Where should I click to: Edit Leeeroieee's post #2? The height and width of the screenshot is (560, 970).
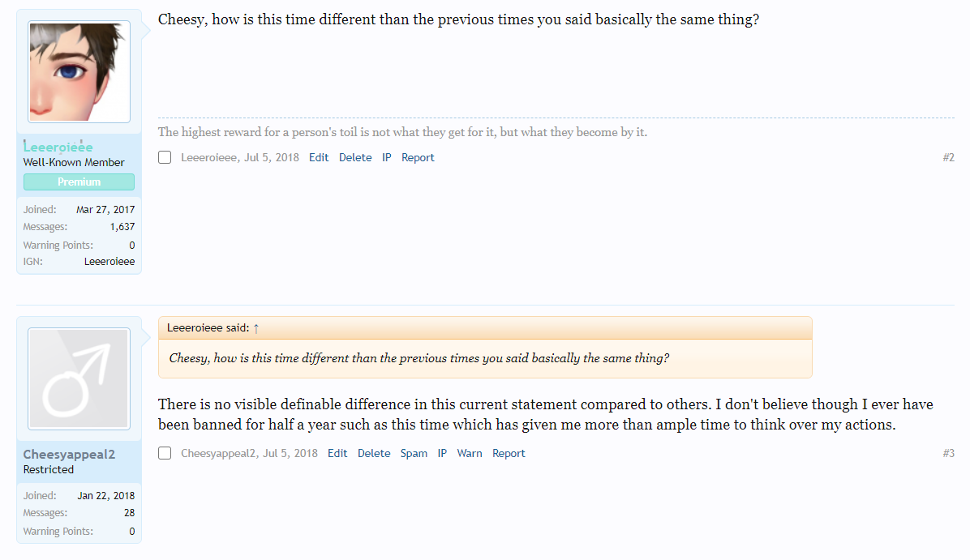319,157
